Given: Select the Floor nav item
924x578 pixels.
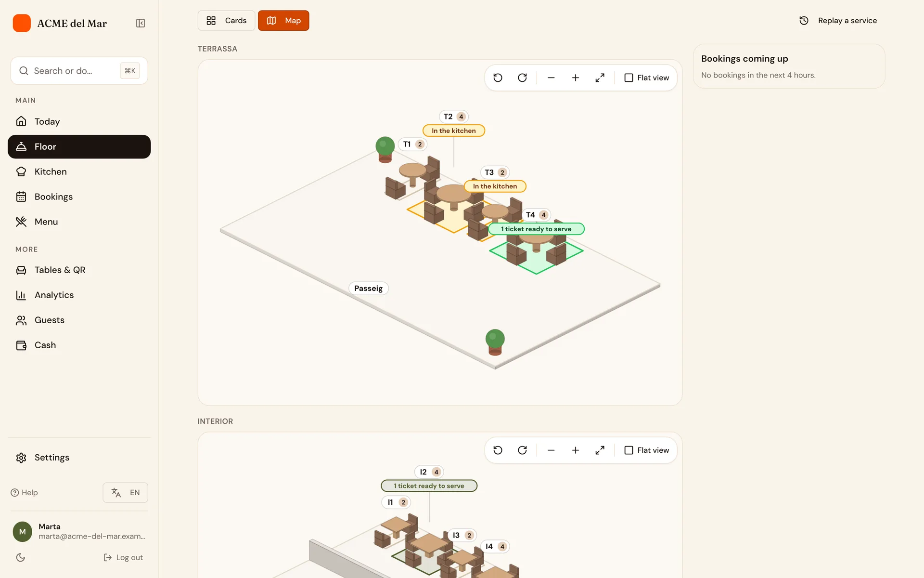Looking at the screenshot, I should [79, 146].
